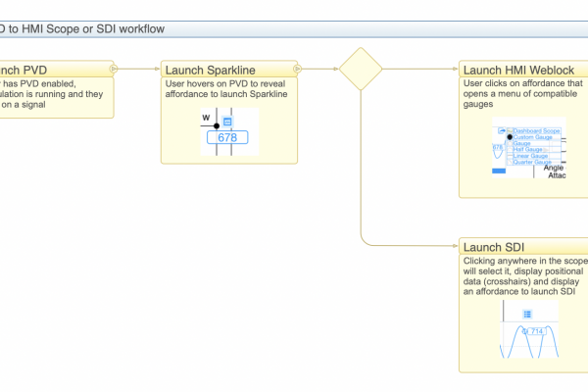Click the arrow port right of Launch Sparkline
Viewport: 588px width, 392px height.
tap(298, 69)
